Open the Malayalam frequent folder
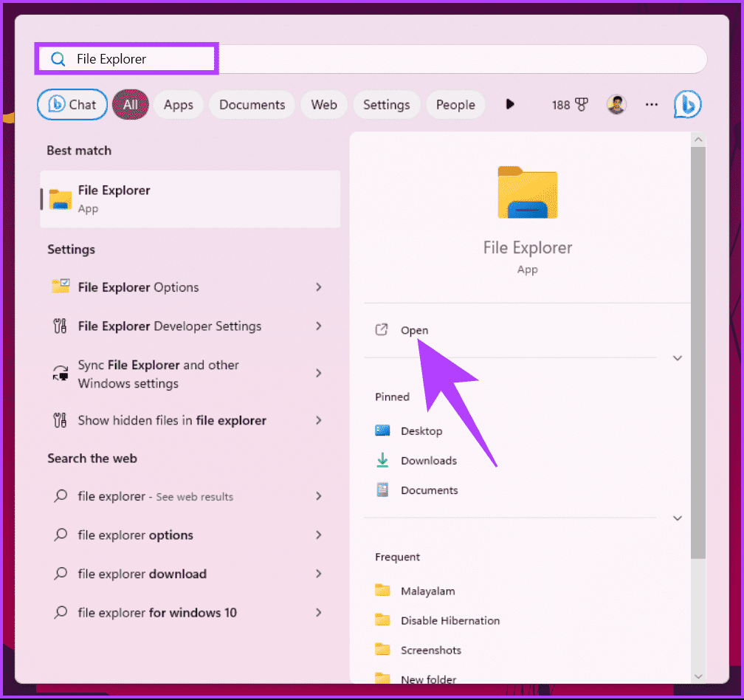 point(427,591)
